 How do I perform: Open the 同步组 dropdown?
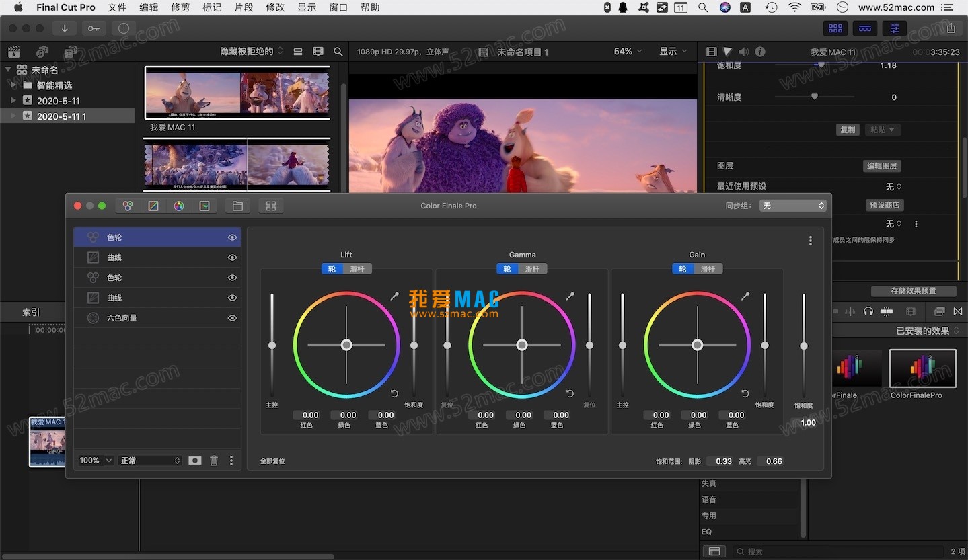coord(793,206)
